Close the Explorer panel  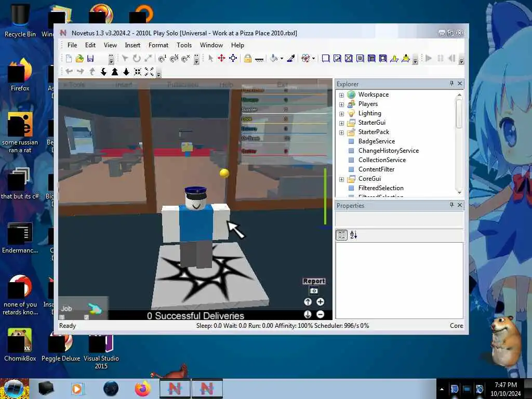tap(460, 84)
